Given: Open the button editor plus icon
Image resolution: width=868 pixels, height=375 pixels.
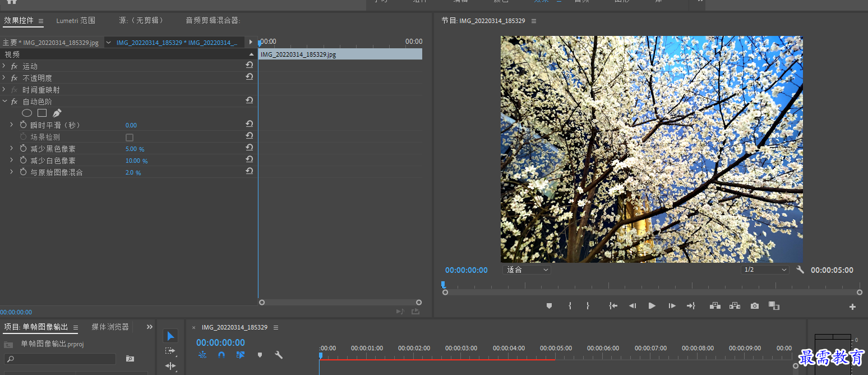Looking at the screenshot, I should click(x=852, y=307).
